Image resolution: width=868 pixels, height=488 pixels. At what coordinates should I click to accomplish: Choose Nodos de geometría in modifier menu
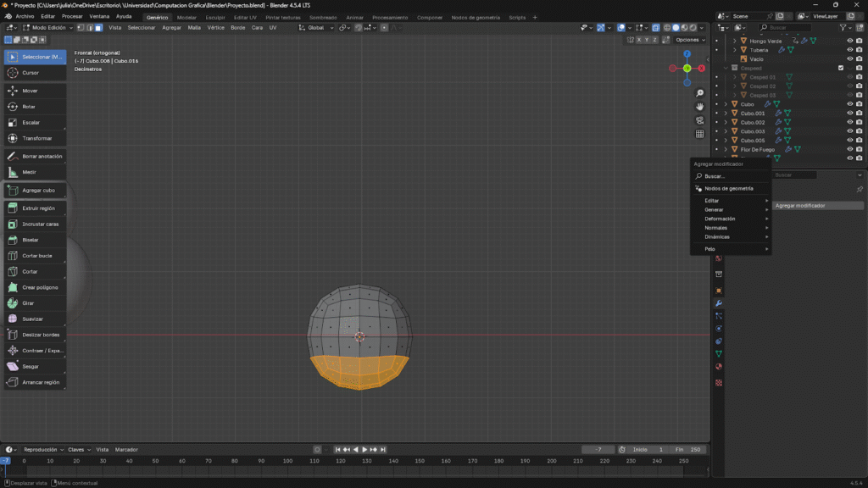(x=729, y=188)
